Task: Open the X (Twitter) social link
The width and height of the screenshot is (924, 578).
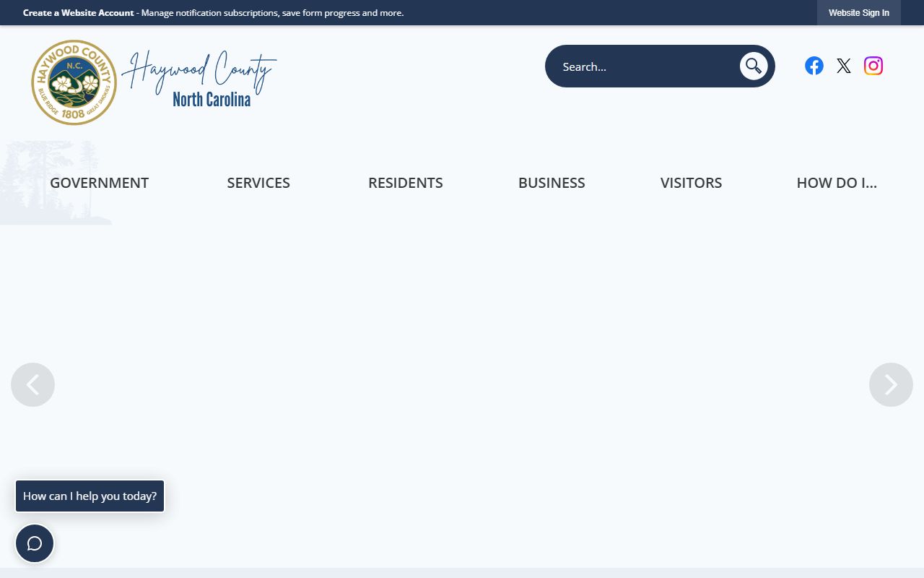Action: 843,66
